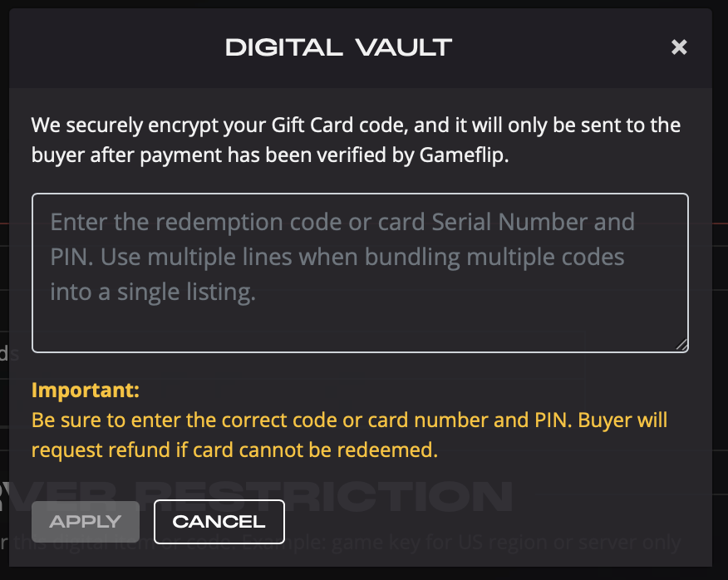
Task: Click the resize handle below the code box
Action: [x=681, y=344]
